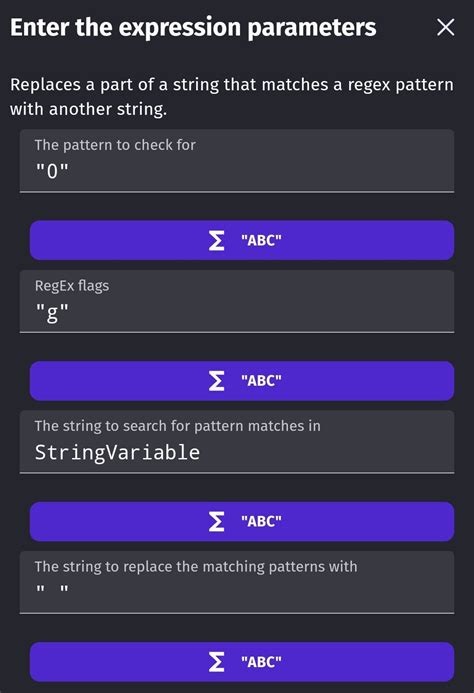This screenshot has width=474, height=693.
Task: Focus the 'string to replace the matching patterns with' field
Action: [x=237, y=582]
